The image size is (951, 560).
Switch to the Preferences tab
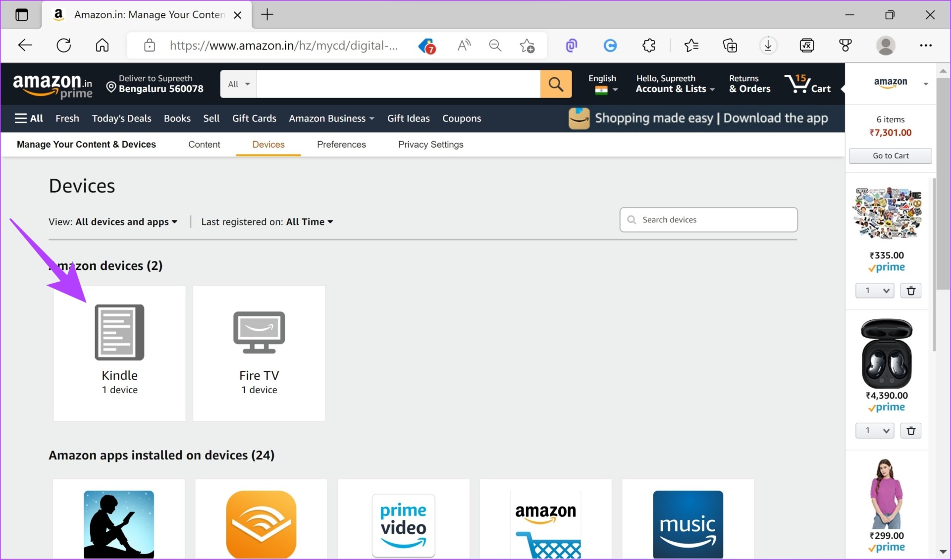(341, 145)
